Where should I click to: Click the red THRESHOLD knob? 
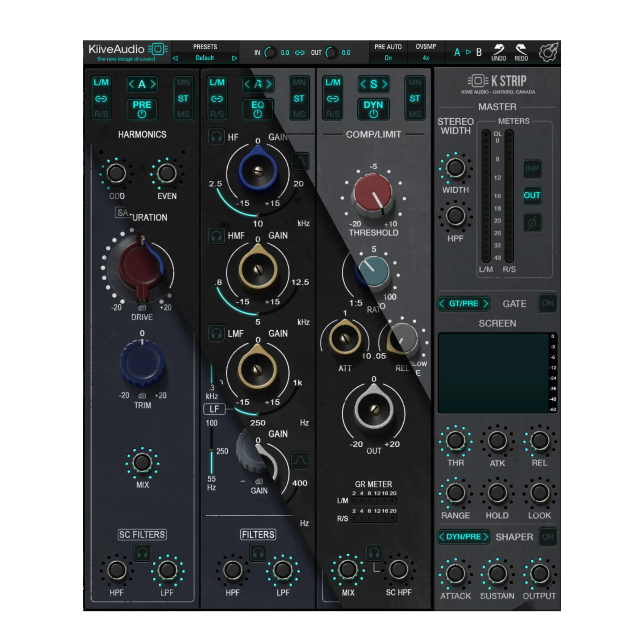(x=373, y=194)
